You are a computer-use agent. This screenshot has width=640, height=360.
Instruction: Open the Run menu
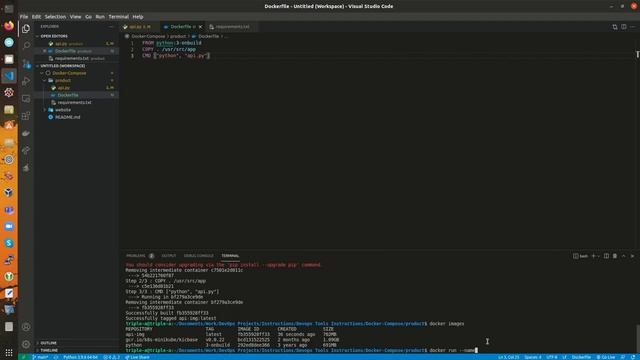point(100,17)
